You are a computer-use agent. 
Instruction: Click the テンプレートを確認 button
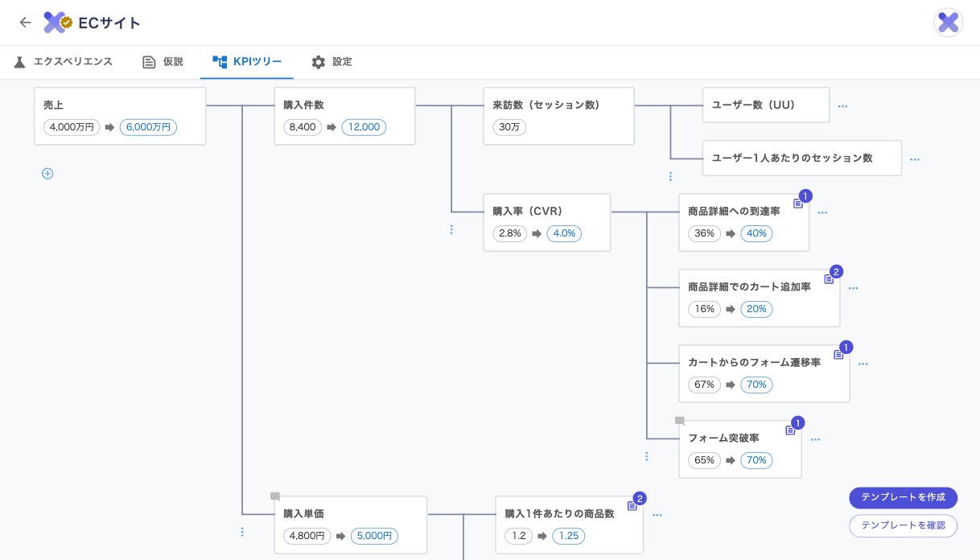pos(903,525)
